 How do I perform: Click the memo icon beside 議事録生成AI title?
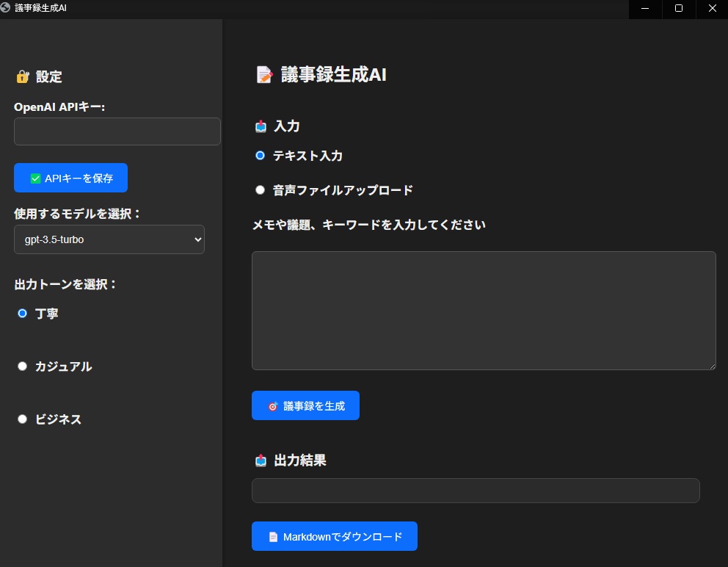click(263, 75)
